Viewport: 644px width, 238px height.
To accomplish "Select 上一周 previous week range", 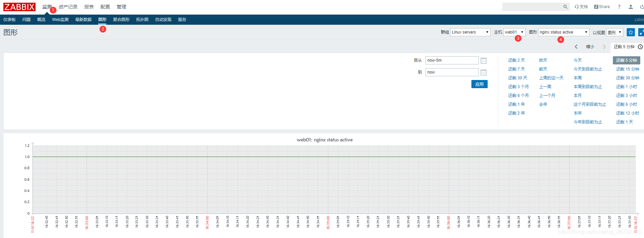I will point(545,87).
